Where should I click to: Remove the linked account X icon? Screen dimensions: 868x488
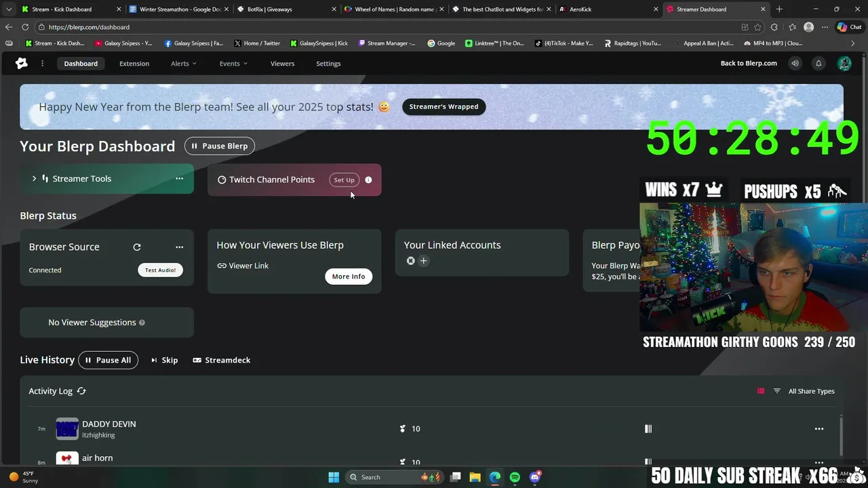click(x=410, y=260)
